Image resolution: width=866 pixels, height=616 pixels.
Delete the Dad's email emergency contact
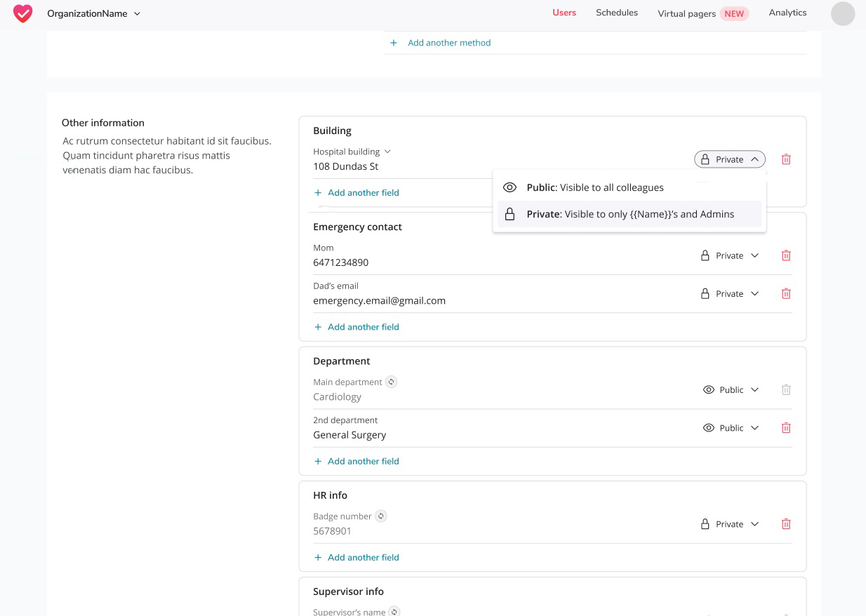point(786,293)
